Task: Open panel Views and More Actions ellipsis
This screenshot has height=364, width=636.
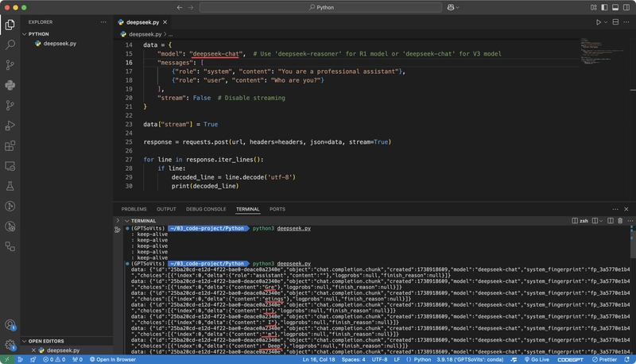Action: coord(615,209)
